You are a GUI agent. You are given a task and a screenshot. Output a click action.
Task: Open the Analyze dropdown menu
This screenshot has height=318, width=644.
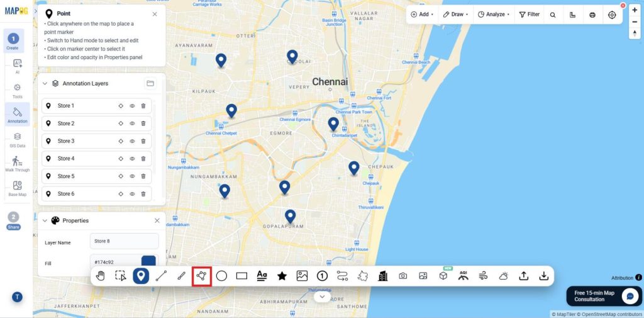(493, 14)
